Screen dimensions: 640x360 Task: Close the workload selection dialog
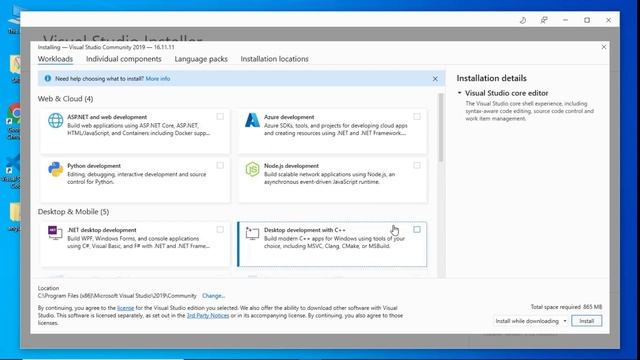[x=604, y=47]
